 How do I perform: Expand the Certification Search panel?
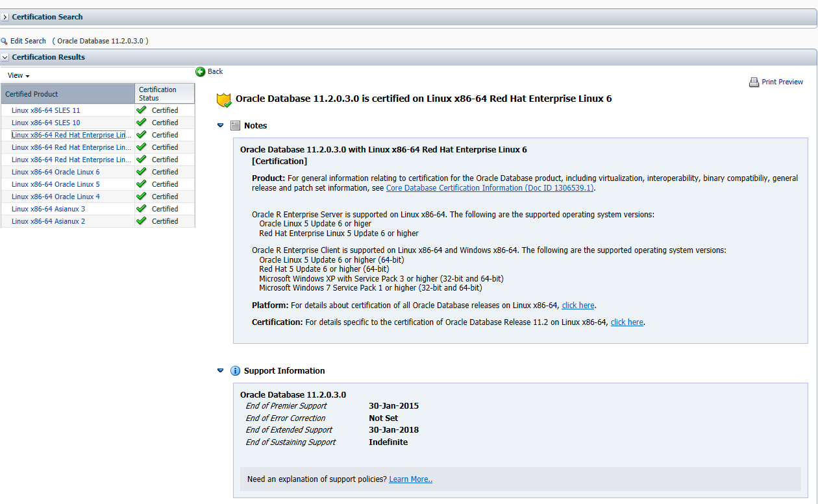coord(5,17)
